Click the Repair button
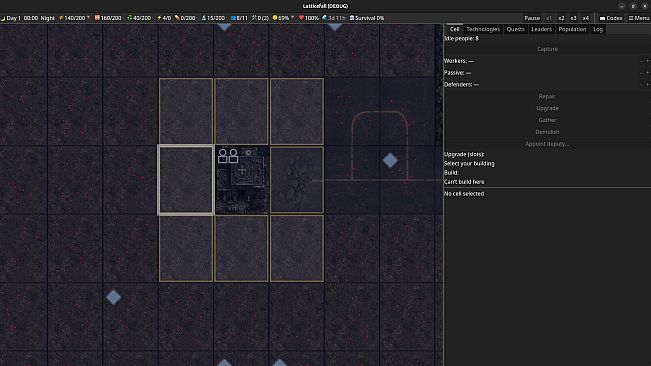Viewport: 651px width, 366px height. (547, 96)
